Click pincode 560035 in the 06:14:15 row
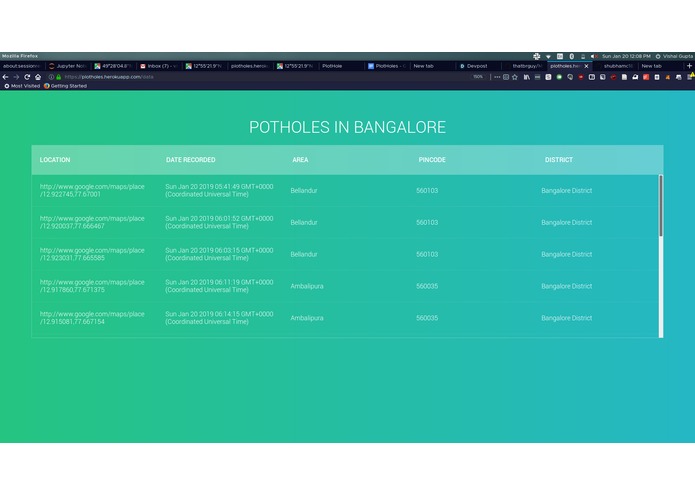 427,318
